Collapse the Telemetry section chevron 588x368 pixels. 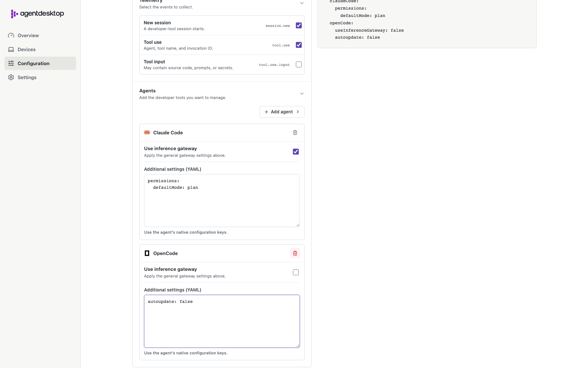(x=302, y=3)
